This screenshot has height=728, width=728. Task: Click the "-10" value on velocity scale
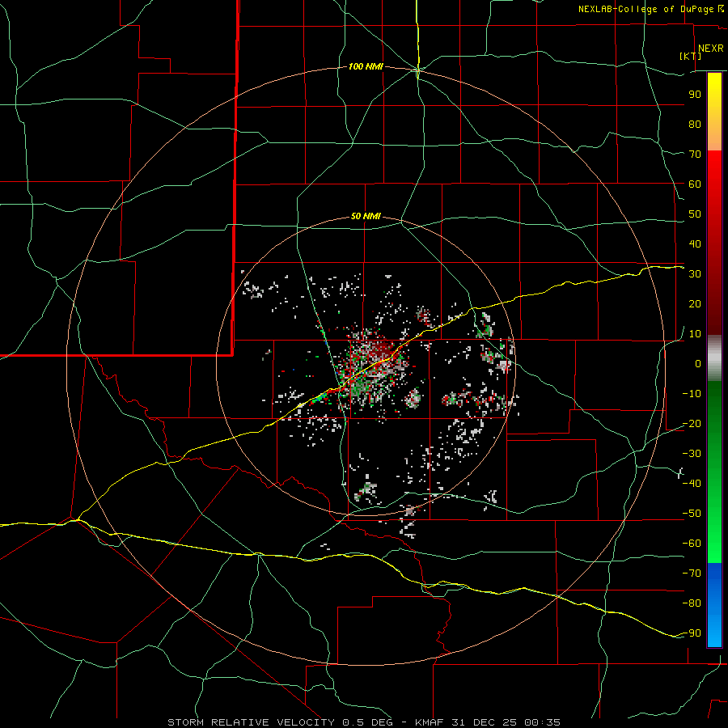click(x=692, y=394)
